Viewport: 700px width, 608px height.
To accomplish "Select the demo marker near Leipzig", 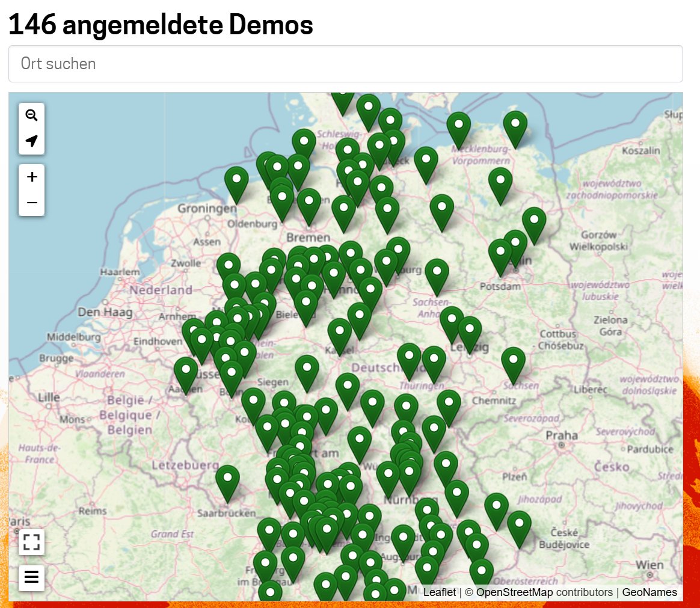I will [469, 328].
